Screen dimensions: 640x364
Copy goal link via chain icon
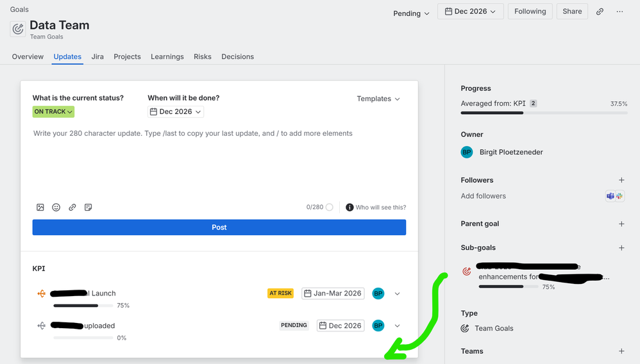(600, 12)
